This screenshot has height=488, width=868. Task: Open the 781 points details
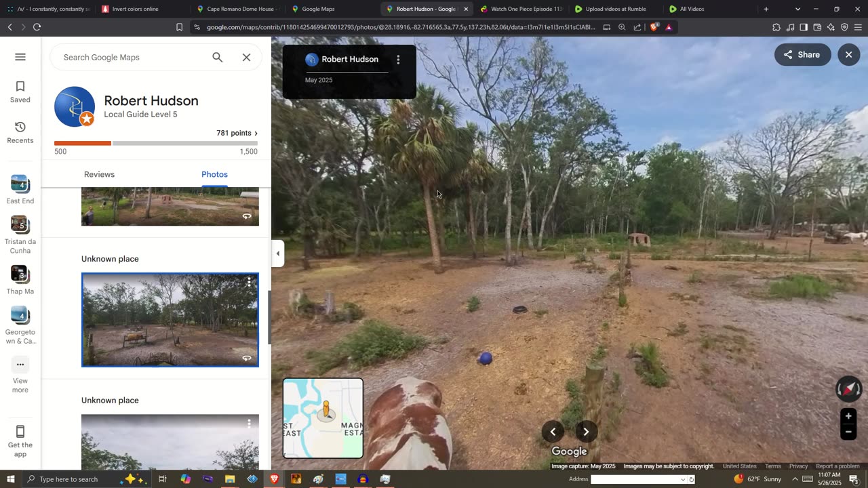[237, 133]
